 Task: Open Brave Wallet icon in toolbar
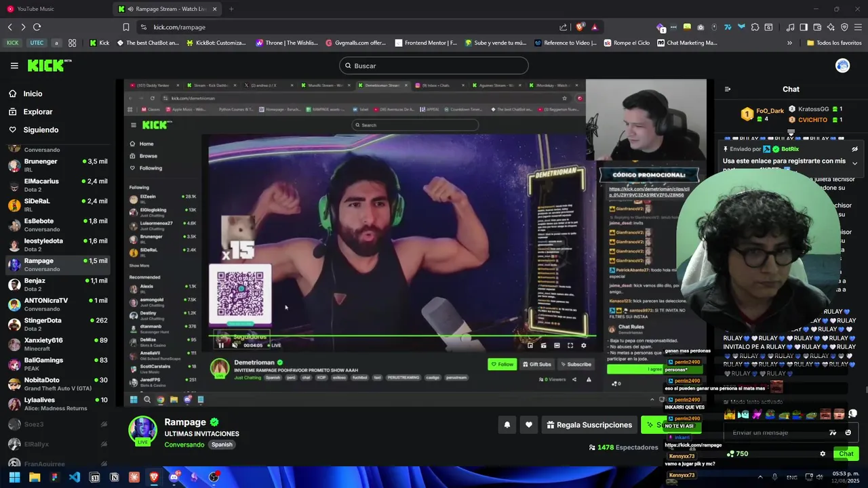pos(816,27)
